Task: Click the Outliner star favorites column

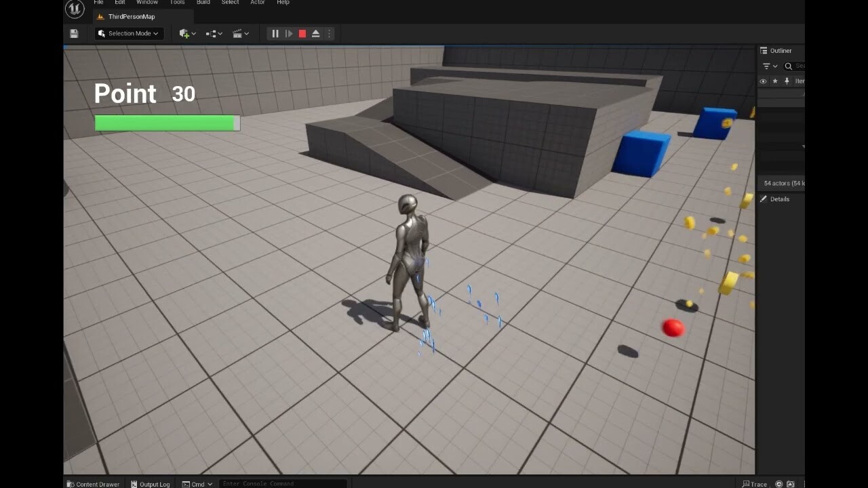Action: (x=775, y=81)
